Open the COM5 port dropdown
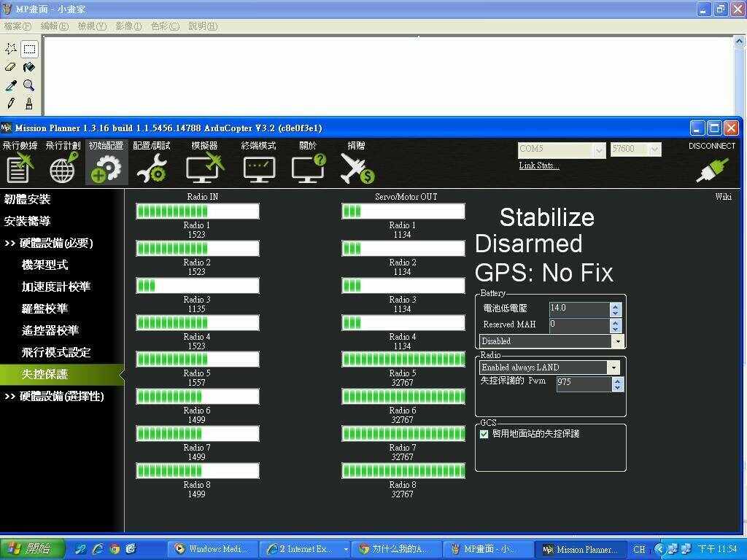Image resolution: width=747 pixels, height=560 pixels. [599, 149]
